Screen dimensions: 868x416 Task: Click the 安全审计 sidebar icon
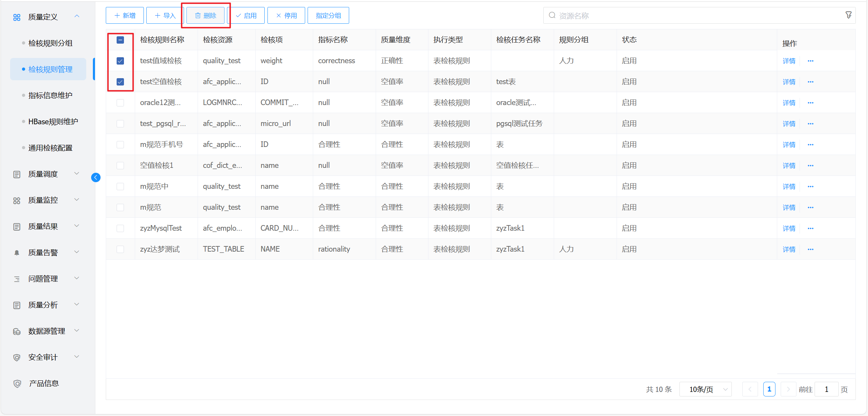[x=16, y=357]
